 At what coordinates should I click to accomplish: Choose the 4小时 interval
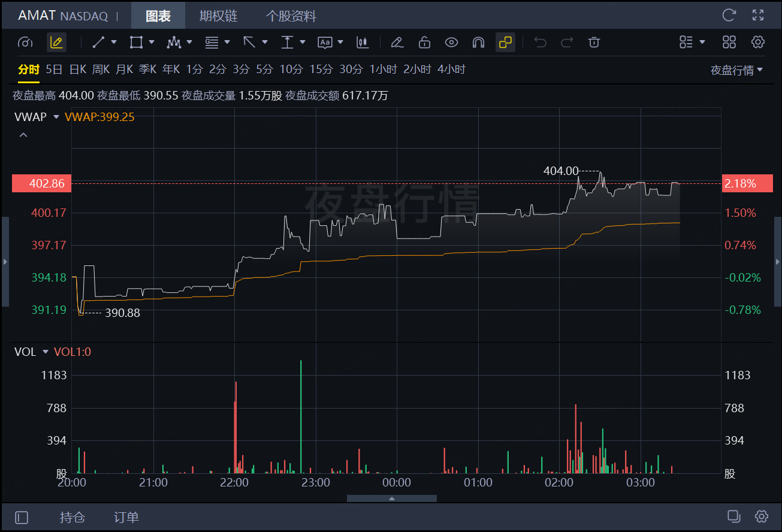tap(451, 70)
